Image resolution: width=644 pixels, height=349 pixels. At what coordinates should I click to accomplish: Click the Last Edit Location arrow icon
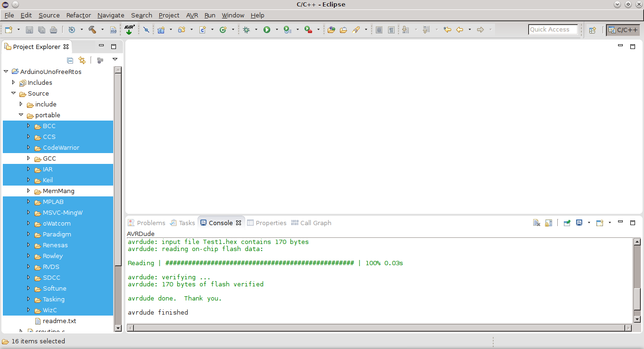pyautogui.click(x=447, y=30)
